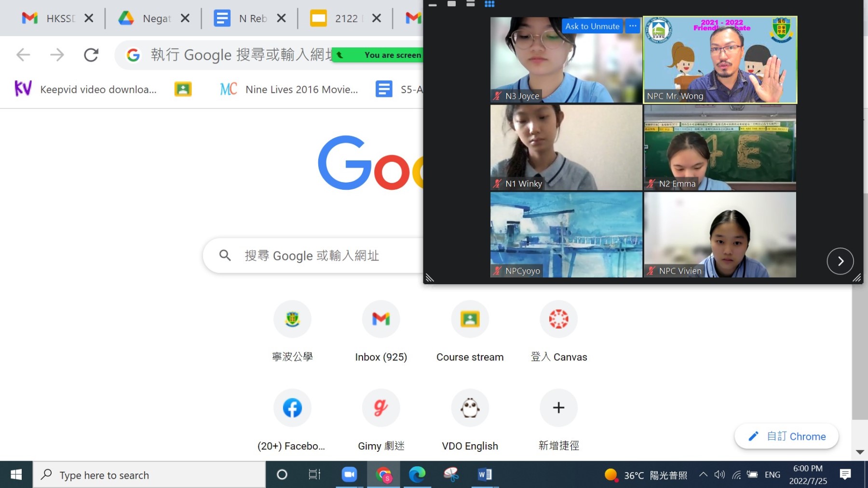Viewport: 868px width, 488px height.
Task: Switch to the Negat Google Drive tab
Action: (x=145, y=18)
